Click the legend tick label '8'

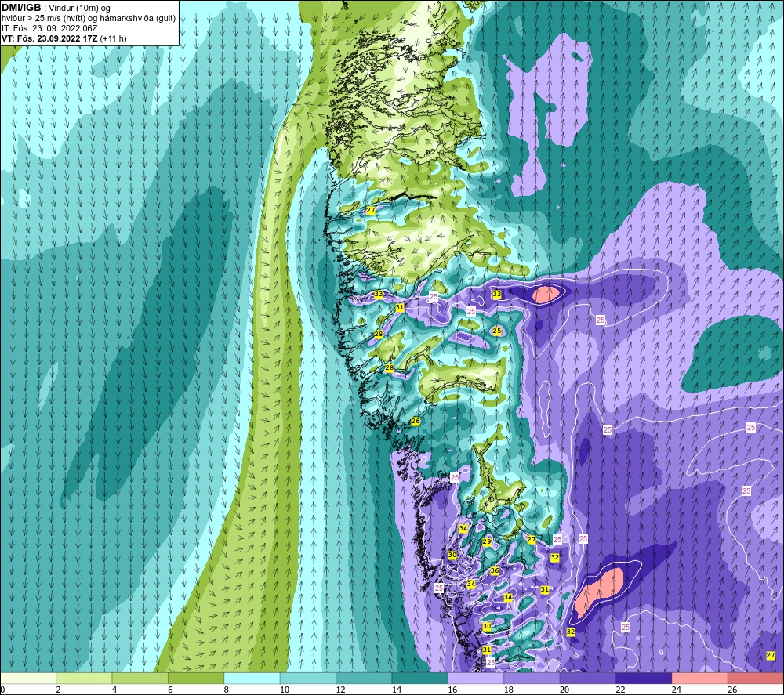[227, 690]
